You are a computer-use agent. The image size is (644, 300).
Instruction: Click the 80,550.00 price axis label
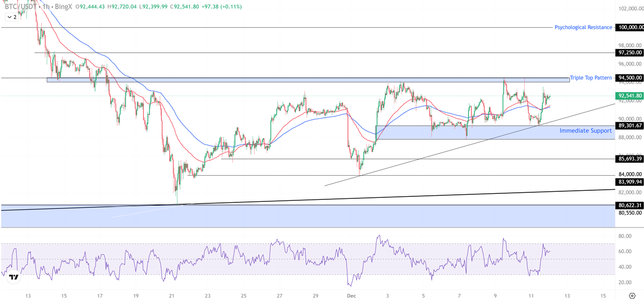(x=630, y=213)
